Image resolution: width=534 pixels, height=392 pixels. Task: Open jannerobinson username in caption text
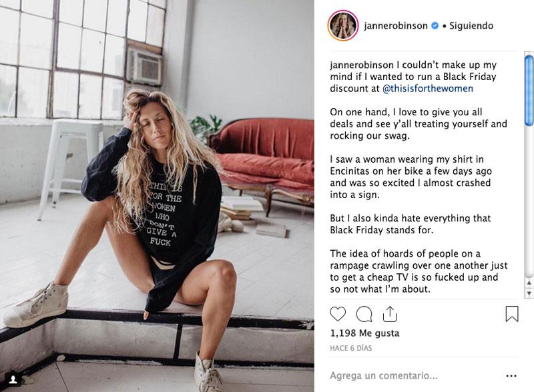pyautogui.click(x=362, y=65)
